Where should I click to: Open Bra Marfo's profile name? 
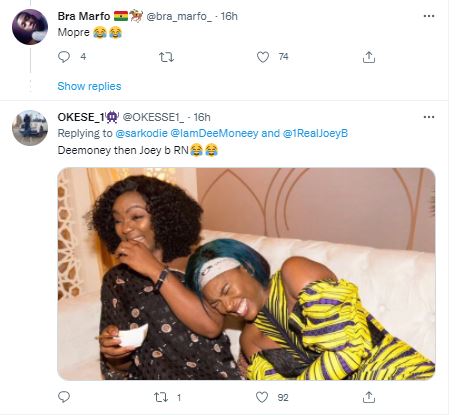coord(84,16)
